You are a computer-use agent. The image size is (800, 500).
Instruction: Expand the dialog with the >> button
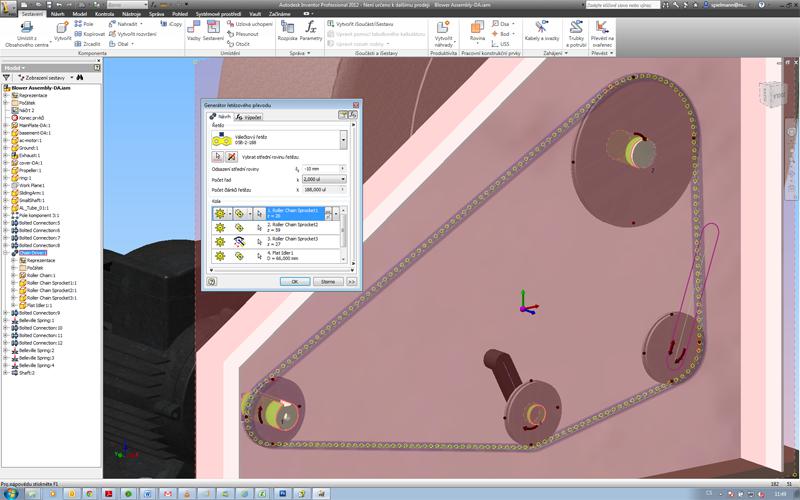[351, 281]
